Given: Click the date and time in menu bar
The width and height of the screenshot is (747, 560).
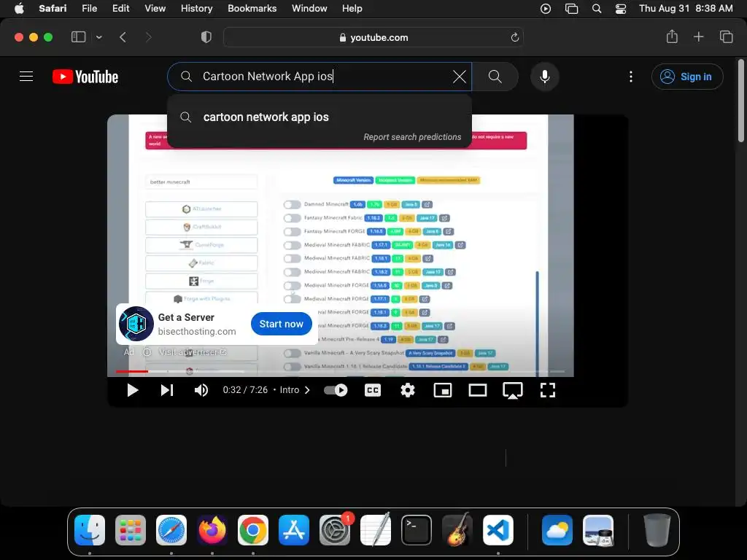Looking at the screenshot, I should click(686, 8).
